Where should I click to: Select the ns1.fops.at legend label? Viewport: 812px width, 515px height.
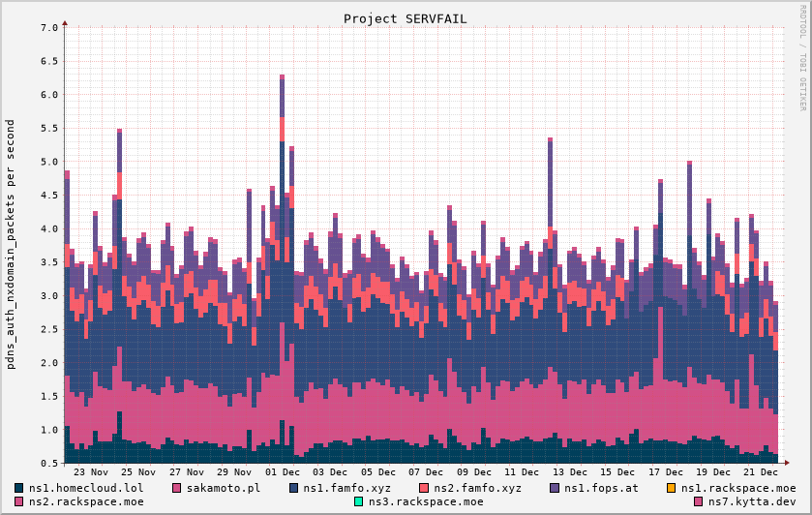[601, 488]
